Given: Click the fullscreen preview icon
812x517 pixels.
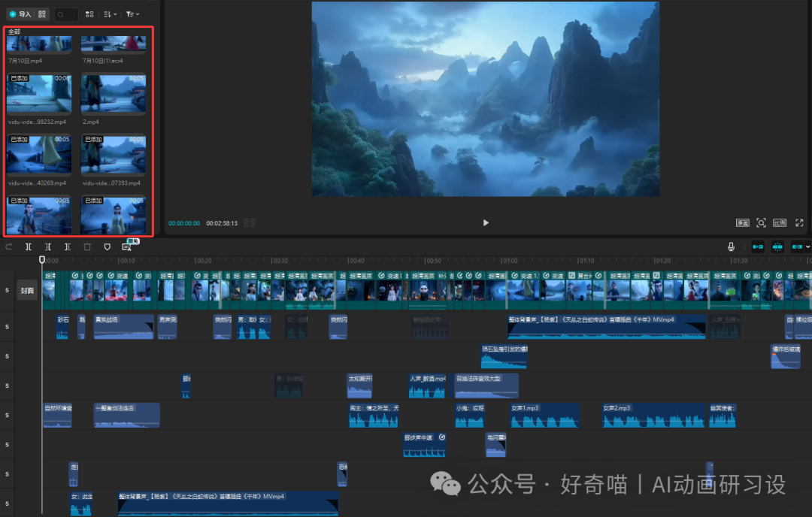Looking at the screenshot, I should click(x=799, y=223).
